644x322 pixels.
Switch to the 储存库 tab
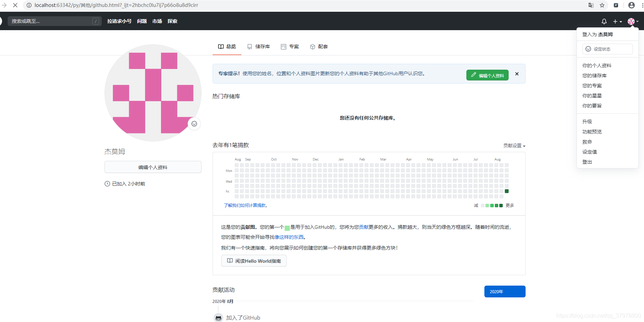pyautogui.click(x=258, y=46)
